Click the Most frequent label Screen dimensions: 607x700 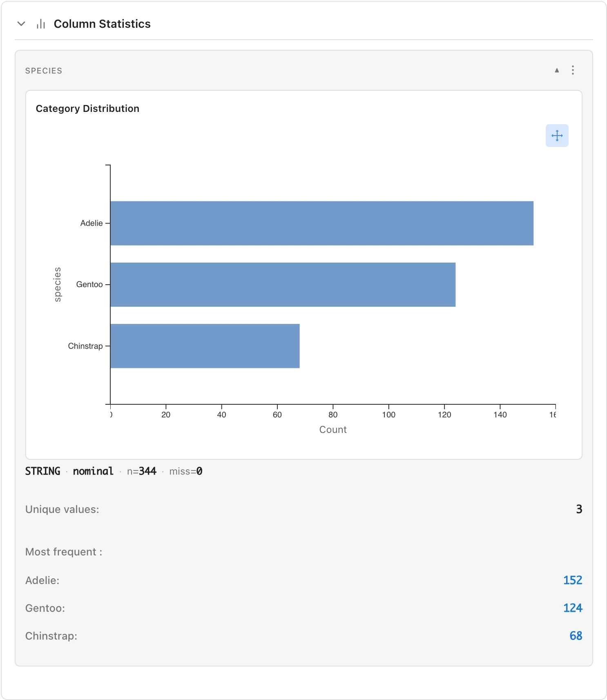[x=64, y=552]
